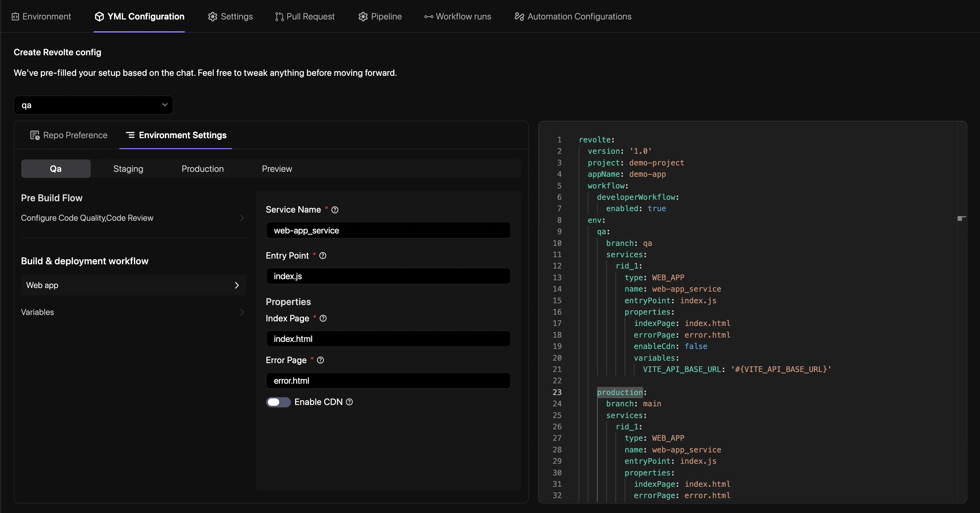This screenshot has height=513, width=980.
Task: Switch to the Repo Preference tab
Action: click(x=69, y=135)
